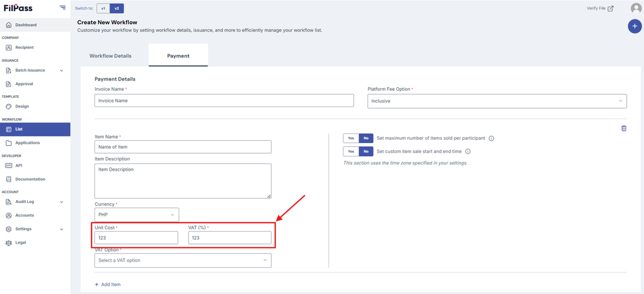
Task: Click the Audit Log icon
Action: 9,202
